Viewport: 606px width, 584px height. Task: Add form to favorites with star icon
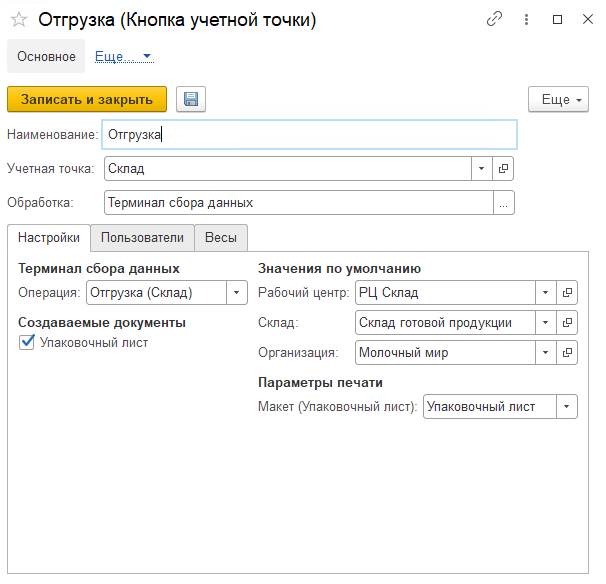click(x=18, y=19)
